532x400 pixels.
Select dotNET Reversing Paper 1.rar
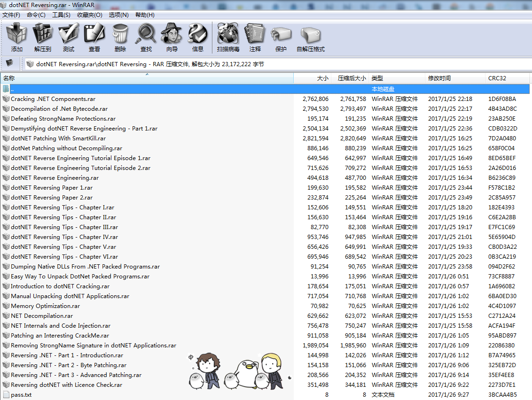point(52,187)
